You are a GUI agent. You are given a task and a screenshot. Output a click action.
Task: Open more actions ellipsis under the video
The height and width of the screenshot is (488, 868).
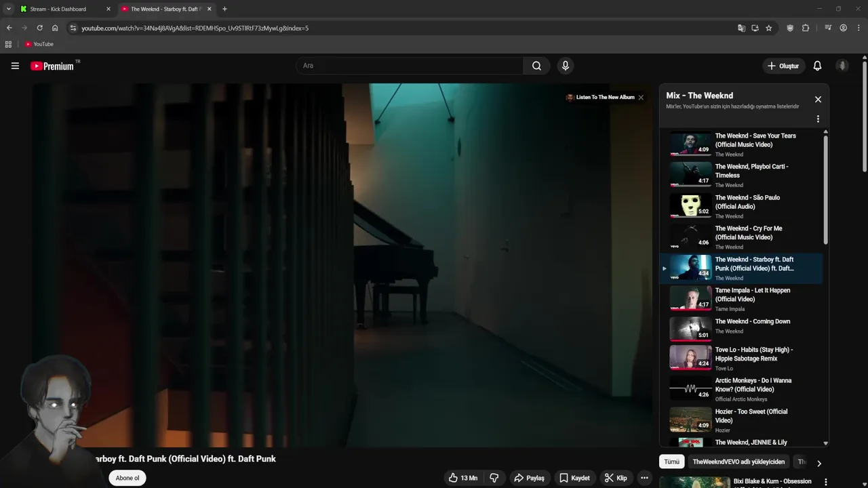click(x=644, y=478)
